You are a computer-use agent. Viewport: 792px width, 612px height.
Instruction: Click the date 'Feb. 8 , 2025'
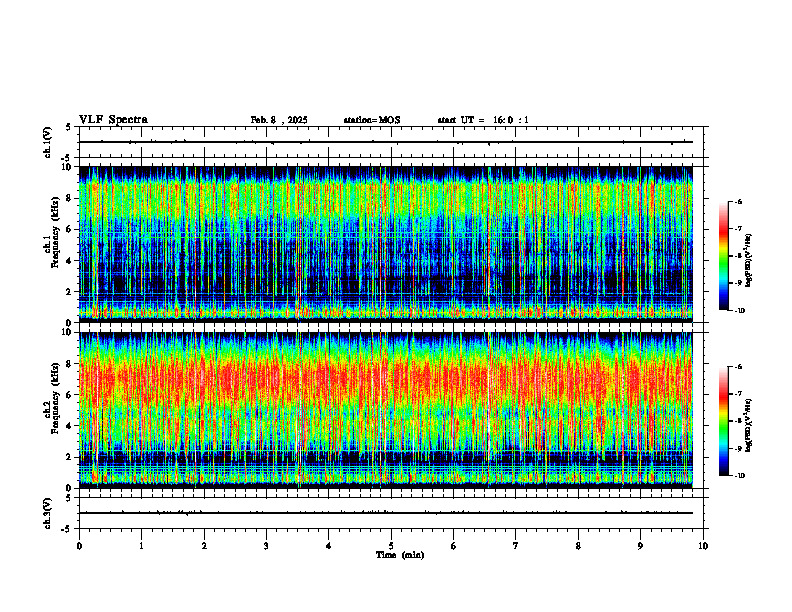point(279,120)
